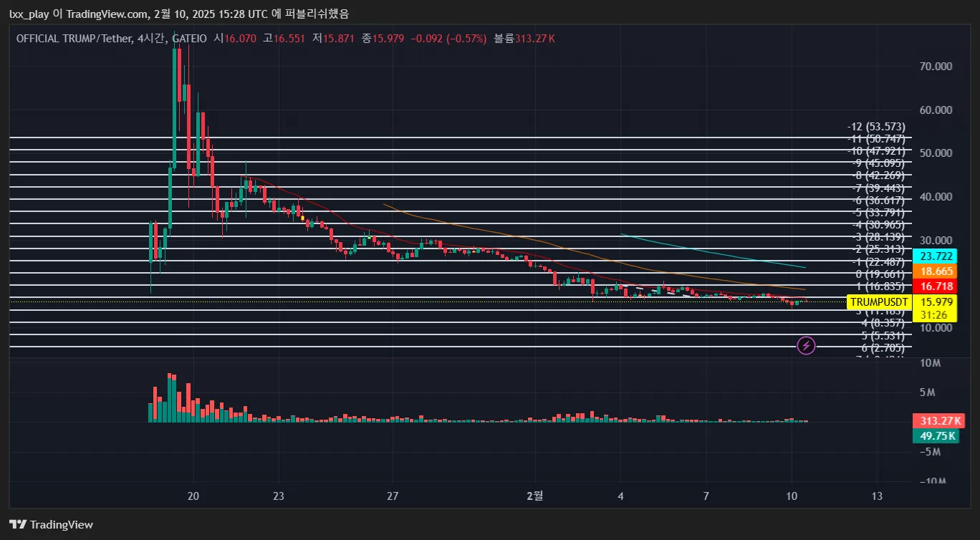Click the open value 16.070 in the header
The image size is (980, 540).
(240, 38)
